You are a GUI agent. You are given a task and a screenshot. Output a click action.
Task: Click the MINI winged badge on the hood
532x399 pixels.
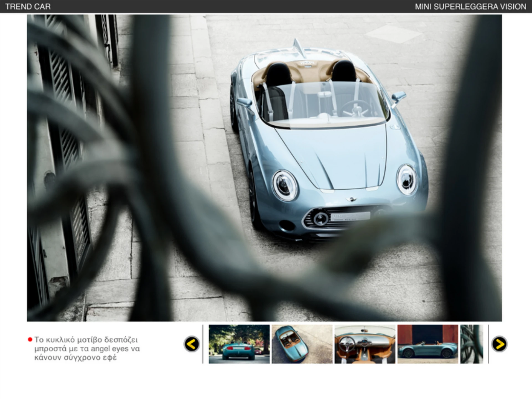coord(352,199)
